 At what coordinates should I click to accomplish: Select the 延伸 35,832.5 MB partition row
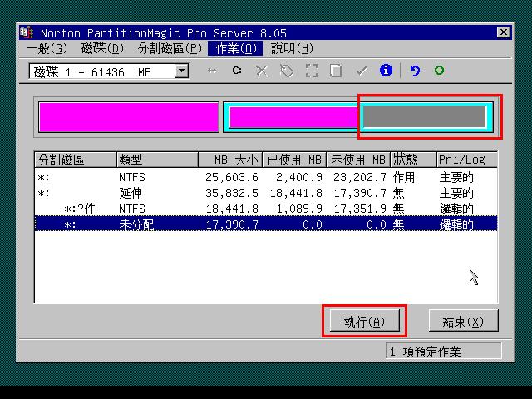[266, 193]
